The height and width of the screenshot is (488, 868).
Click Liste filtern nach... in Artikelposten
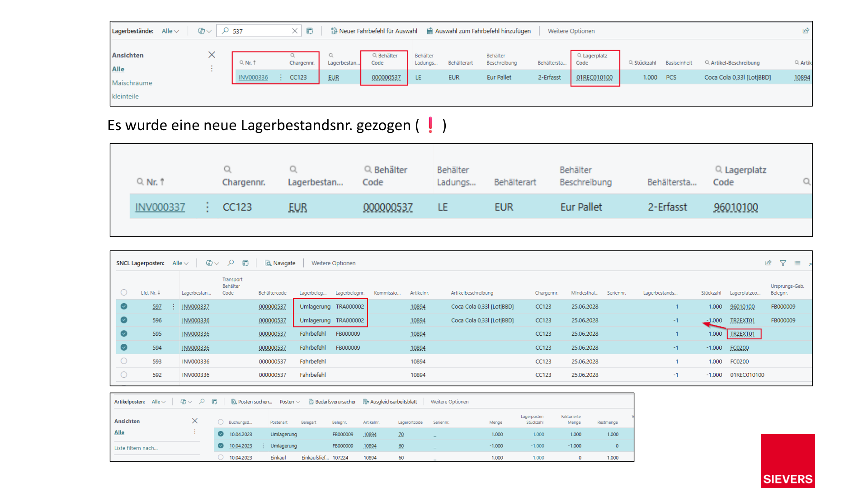click(136, 448)
